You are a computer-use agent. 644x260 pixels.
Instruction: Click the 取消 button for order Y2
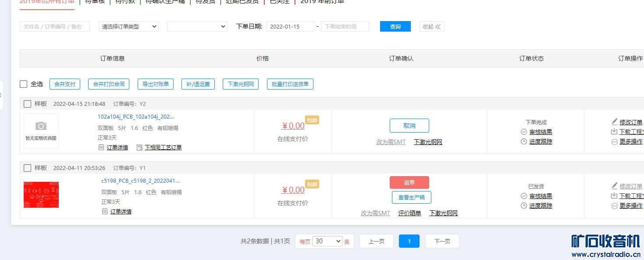coord(409,126)
